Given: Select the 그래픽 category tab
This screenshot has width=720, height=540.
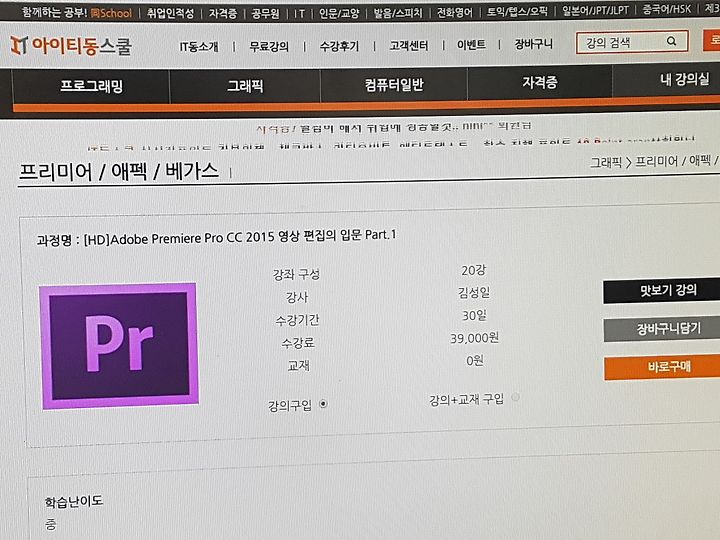Looking at the screenshot, I should 245,85.
